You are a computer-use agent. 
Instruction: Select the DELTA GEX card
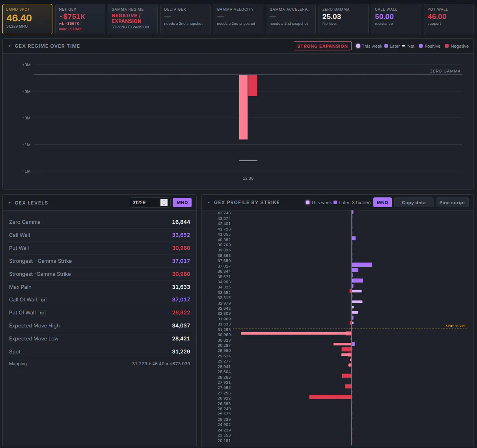[185, 19]
